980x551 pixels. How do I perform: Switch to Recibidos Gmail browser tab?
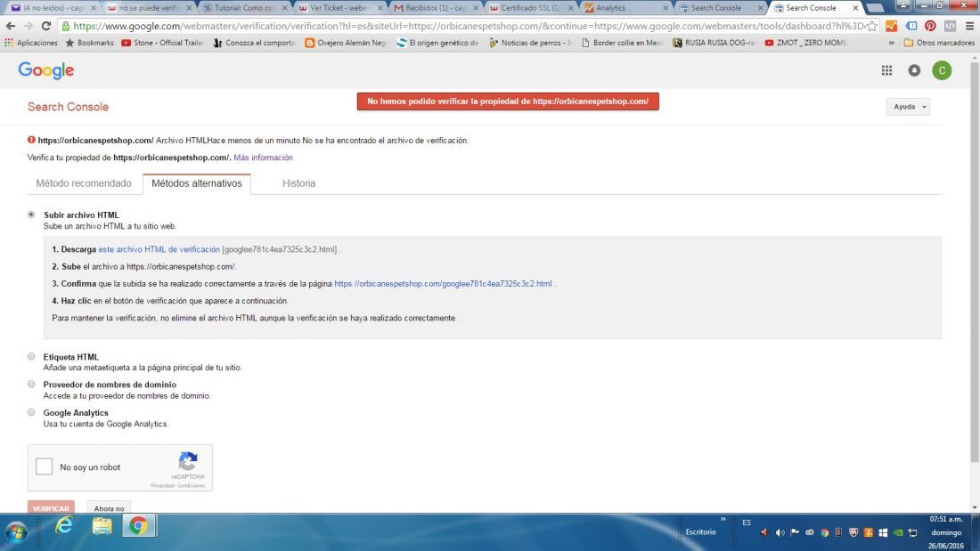tap(436, 8)
